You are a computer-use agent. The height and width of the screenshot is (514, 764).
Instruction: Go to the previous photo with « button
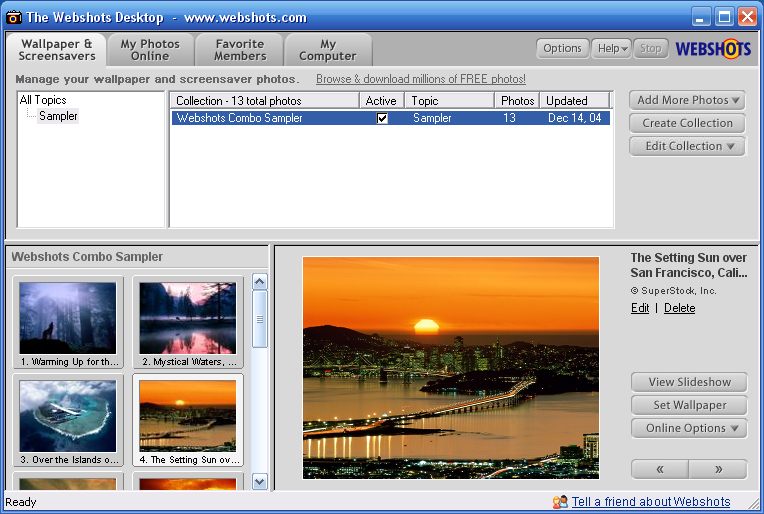(660, 469)
